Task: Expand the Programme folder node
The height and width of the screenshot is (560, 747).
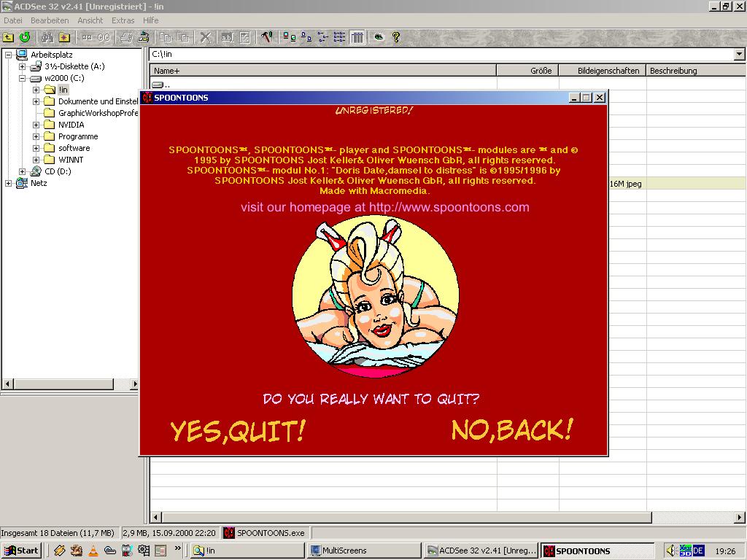Action: 36,136
